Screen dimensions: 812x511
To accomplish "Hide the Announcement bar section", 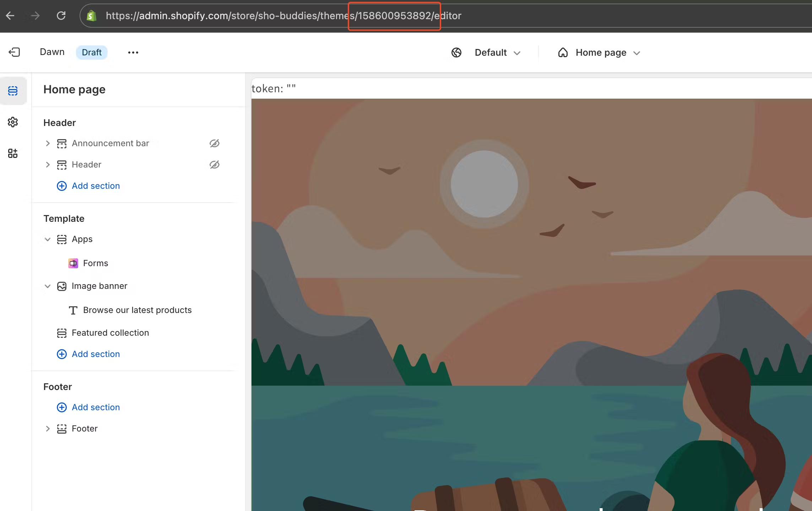I will pos(214,143).
